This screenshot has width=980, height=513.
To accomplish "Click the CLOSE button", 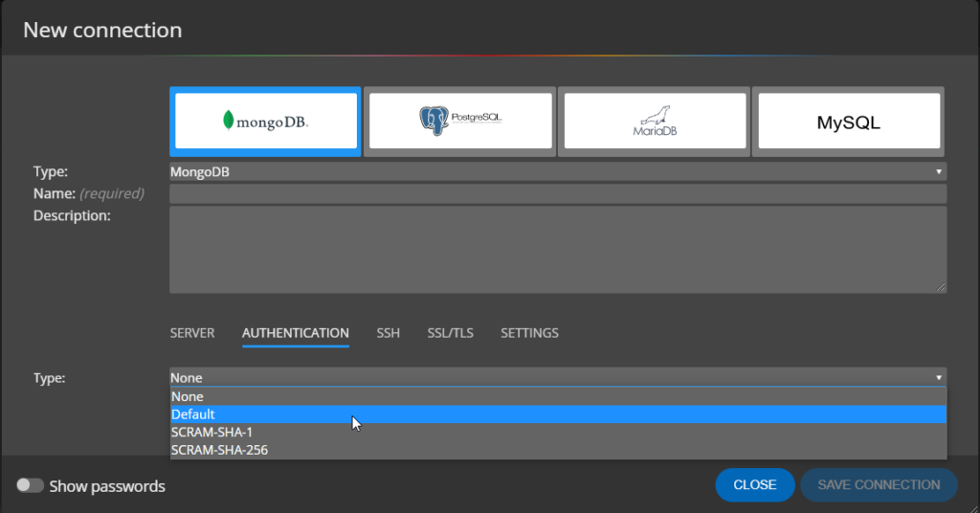I will 755,485.
